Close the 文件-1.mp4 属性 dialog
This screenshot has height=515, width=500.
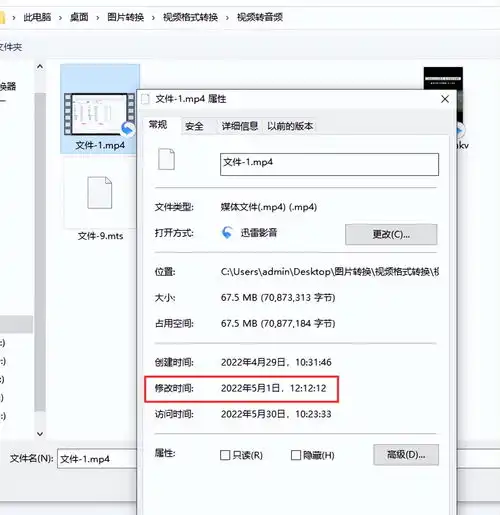pos(445,99)
